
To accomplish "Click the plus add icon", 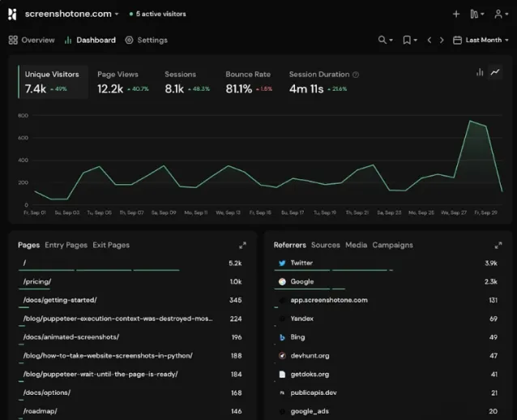I will tap(456, 14).
